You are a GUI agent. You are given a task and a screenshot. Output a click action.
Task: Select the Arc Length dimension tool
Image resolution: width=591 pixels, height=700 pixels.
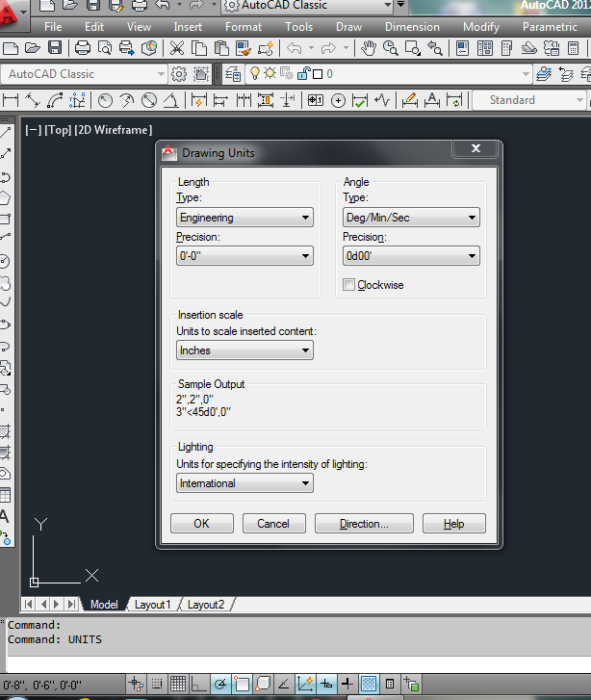(55, 100)
